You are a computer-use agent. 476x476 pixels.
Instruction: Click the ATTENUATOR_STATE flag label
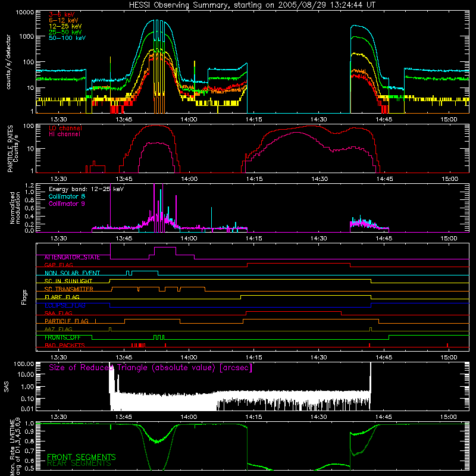pyautogui.click(x=72, y=258)
